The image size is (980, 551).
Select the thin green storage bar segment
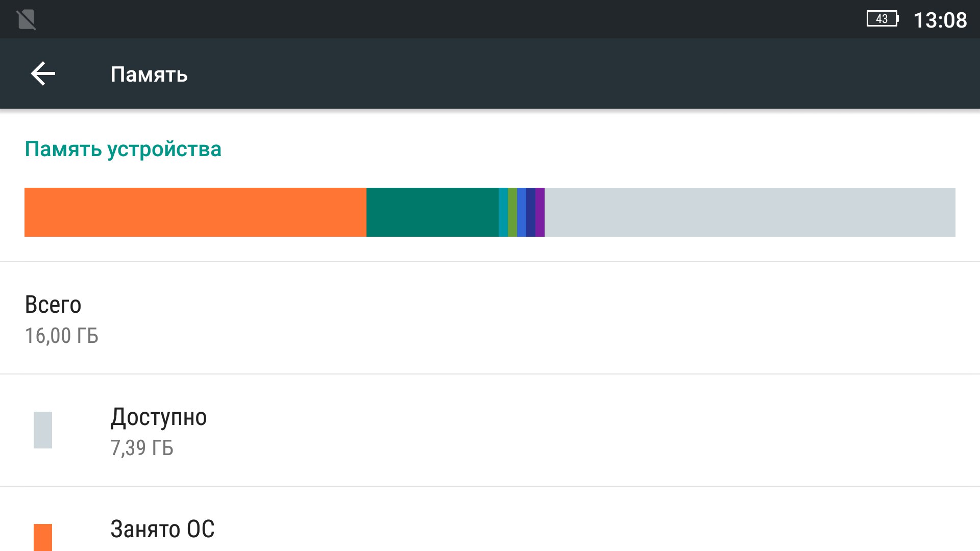click(x=512, y=212)
